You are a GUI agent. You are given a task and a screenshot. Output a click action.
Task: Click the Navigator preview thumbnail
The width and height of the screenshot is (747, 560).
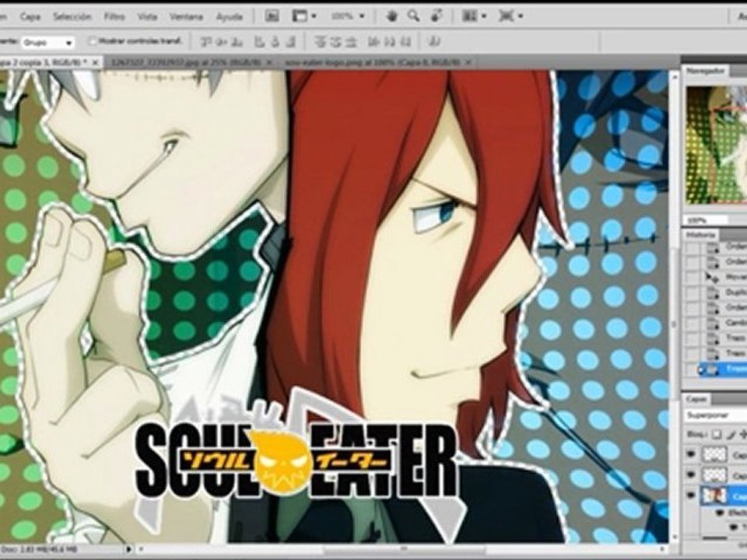click(x=717, y=145)
